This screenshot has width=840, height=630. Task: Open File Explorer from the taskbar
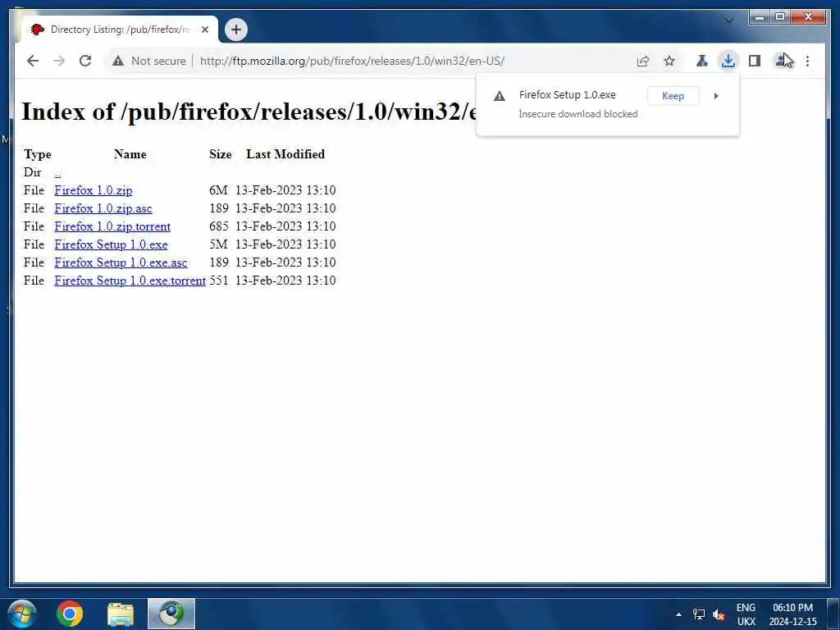[x=121, y=614]
